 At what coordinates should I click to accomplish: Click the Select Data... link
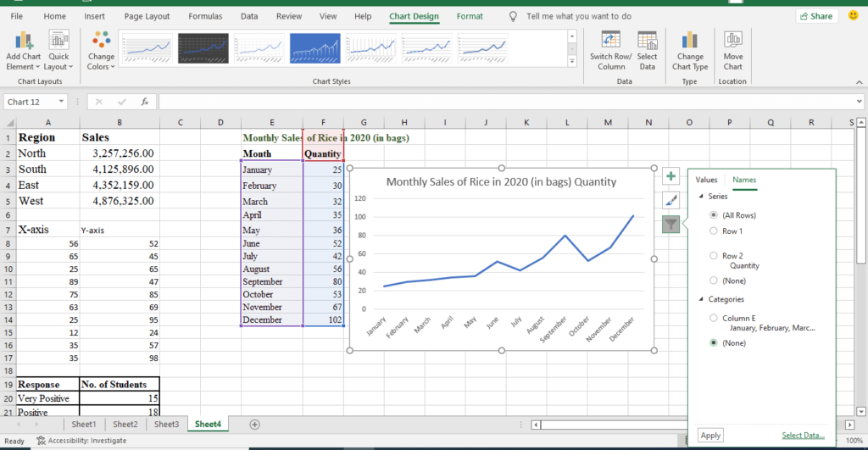tap(803, 436)
